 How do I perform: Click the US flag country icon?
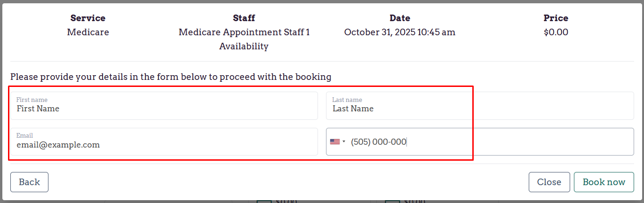coord(334,141)
